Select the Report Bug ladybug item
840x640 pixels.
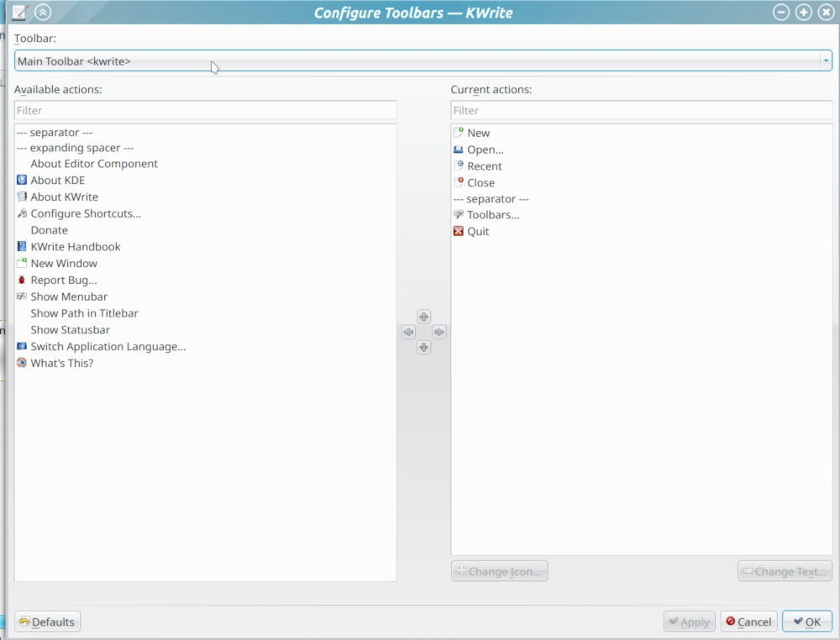point(63,281)
